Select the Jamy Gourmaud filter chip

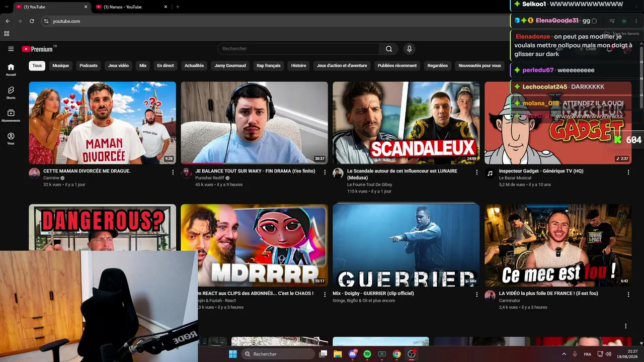[230, 65]
